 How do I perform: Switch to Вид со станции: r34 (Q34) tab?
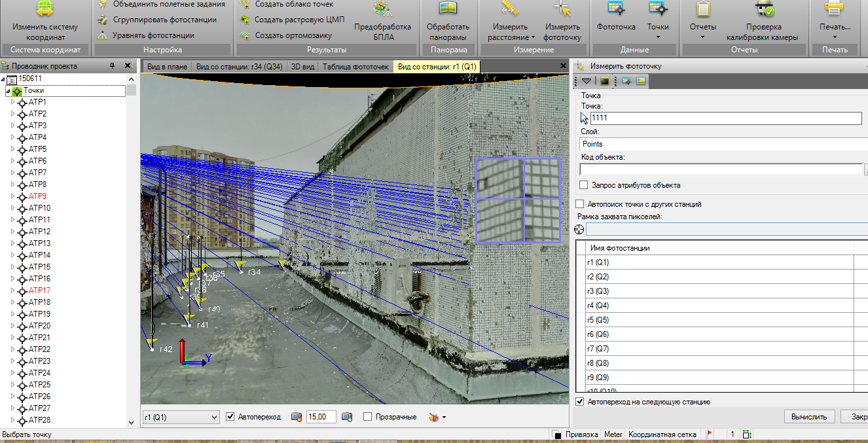239,67
